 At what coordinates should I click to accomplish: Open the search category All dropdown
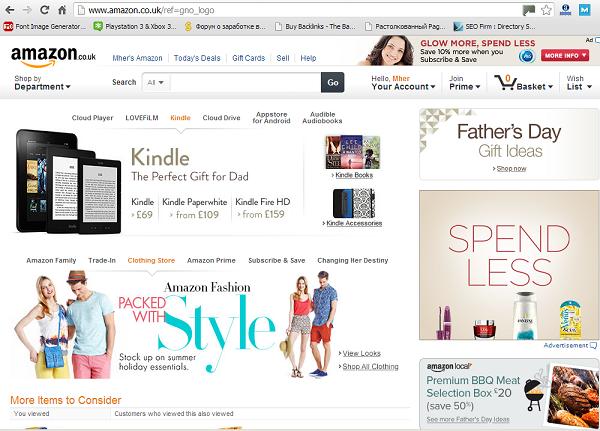(x=155, y=82)
